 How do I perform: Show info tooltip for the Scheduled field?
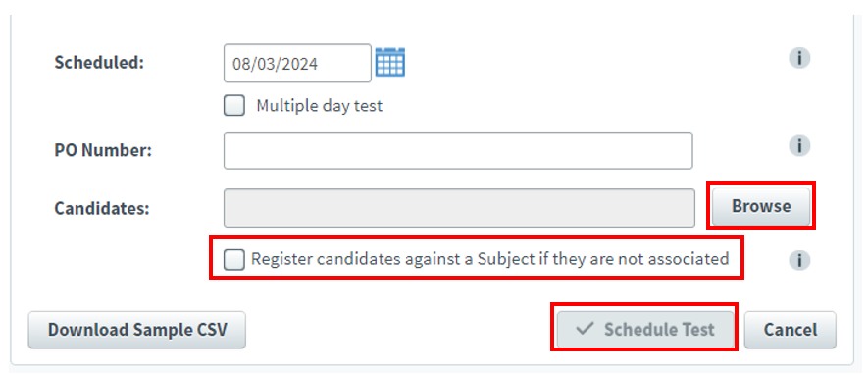[x=799, y=58]
